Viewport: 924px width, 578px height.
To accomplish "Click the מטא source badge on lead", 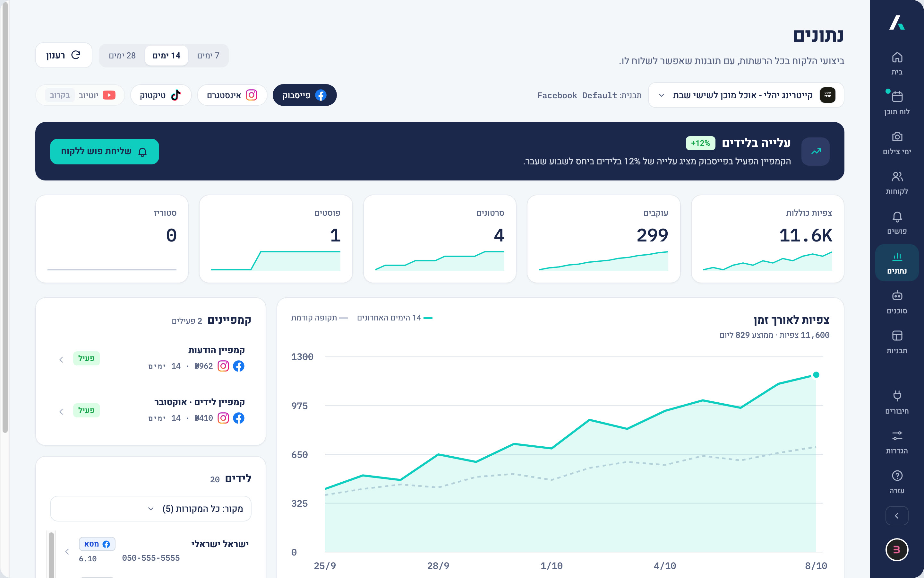I will (x=97, y=544).
